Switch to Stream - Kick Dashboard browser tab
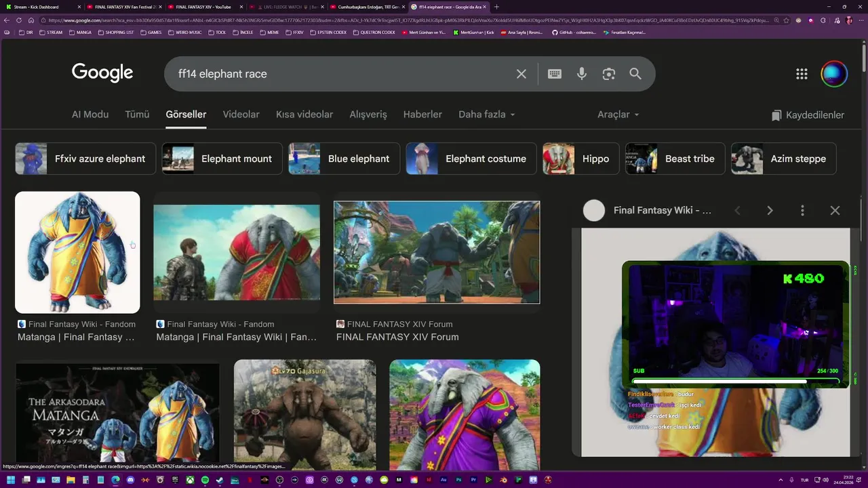 pos(42,7)
